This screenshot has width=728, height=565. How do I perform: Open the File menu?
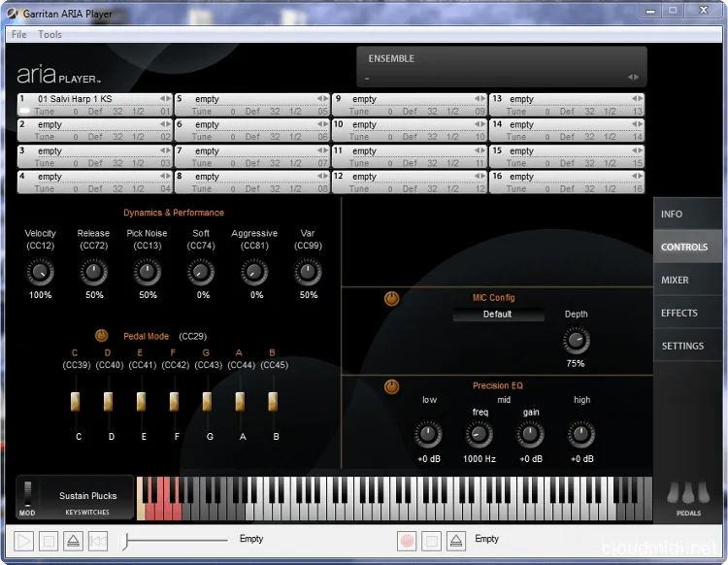(x=19, y=34)
